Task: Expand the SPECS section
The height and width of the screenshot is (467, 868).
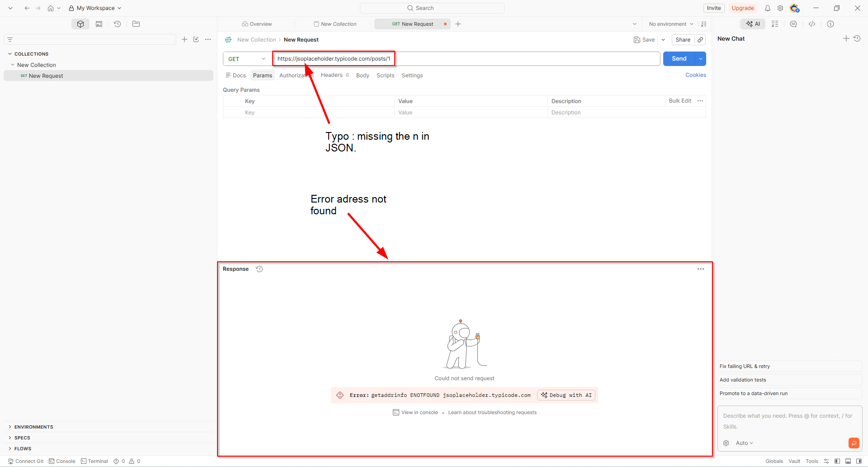Action: pos(10,438)
